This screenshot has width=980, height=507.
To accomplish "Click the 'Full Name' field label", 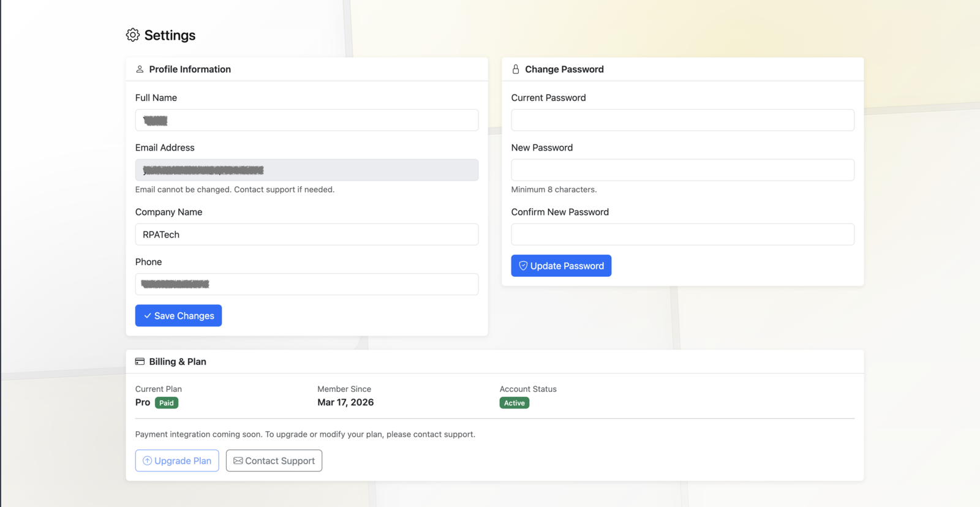I will click(156, 97).
